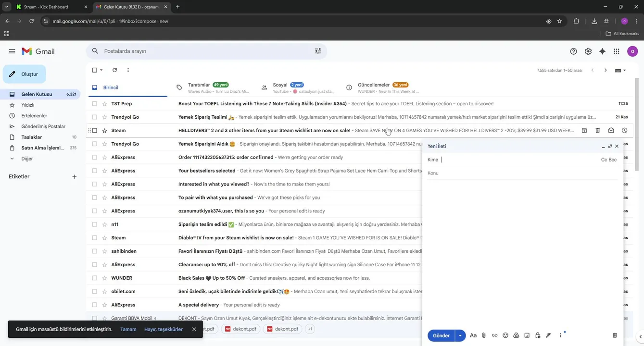The image size is (644, 346).
Task: Click the search options filter icon
Action: tap(318, 51)
